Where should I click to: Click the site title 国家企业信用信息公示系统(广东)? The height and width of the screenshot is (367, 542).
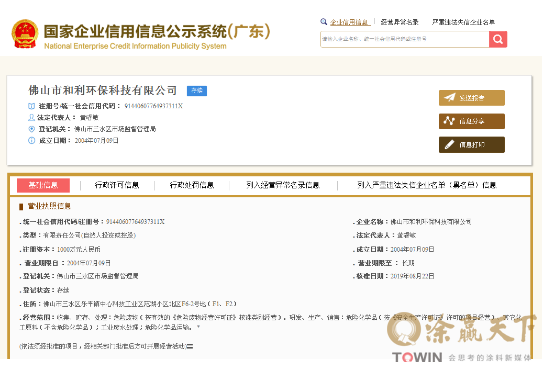(157, 31)
